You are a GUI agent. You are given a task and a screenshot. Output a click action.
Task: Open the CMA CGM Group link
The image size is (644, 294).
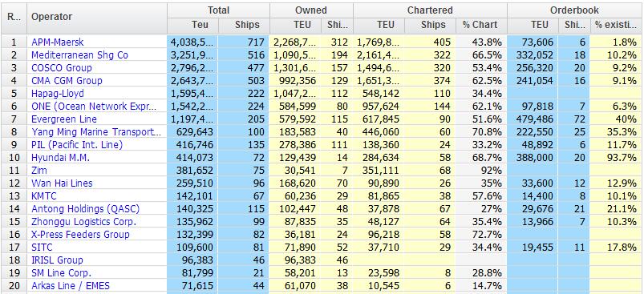(67, 80)
